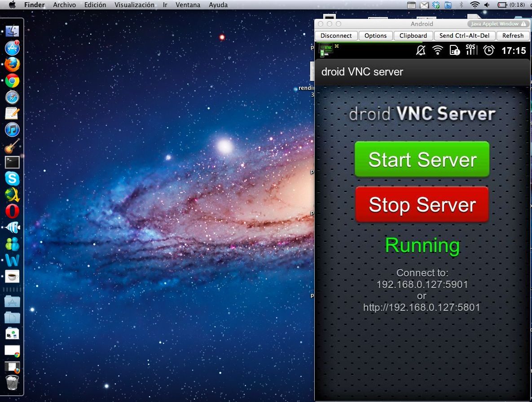Open the Visualización menu
The height and width of the screenshot is (402, 532).
pyautogui.click(x=134, y=5)
